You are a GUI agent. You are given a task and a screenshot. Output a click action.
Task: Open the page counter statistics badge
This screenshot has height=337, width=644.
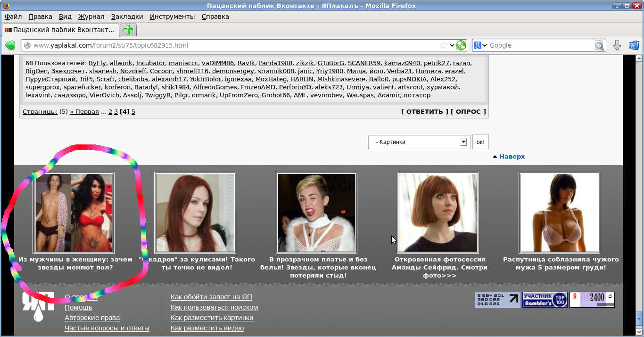coord(497,300)
